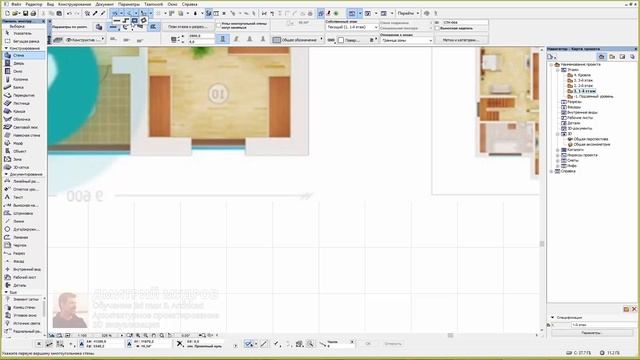Viewport: 640px width, 360px height.
Task: Click the Параметры button in navigator
Action: (591, 333)
